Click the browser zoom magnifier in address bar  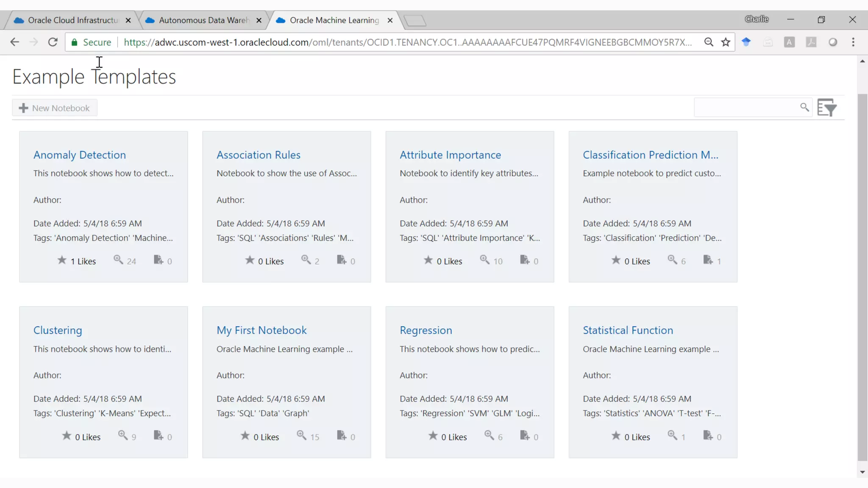709,42
